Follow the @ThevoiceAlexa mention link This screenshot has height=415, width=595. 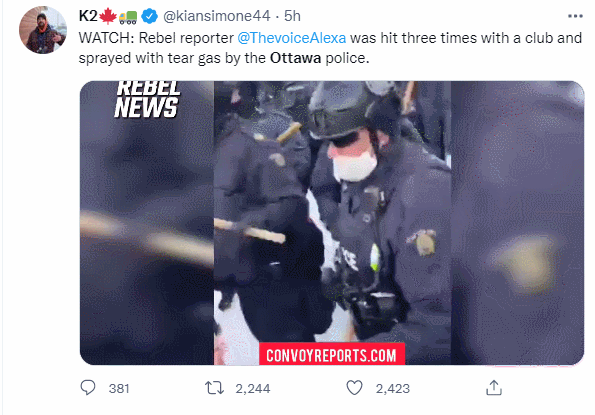tap(291, 38)
